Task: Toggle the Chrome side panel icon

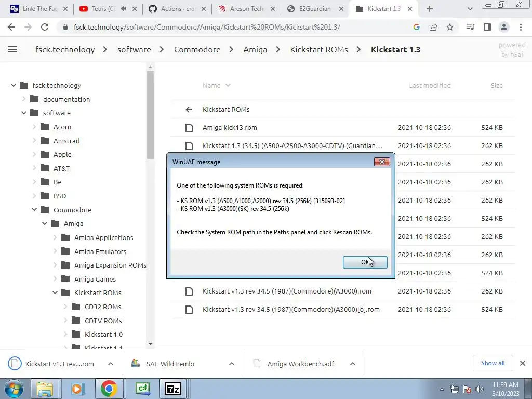Action: click(x=487, y=27)
